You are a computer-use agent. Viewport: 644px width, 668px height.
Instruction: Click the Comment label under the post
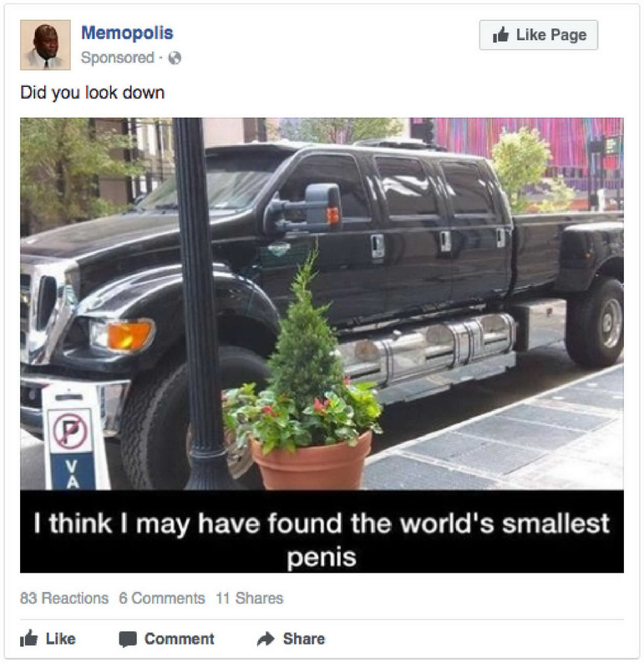pyautogui.click(x=180, y=639)
